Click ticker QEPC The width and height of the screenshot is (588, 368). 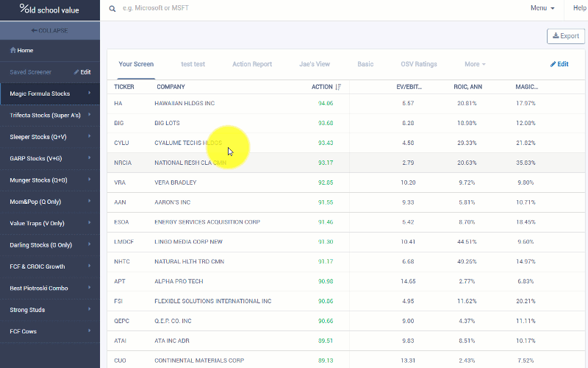point(121,321)
